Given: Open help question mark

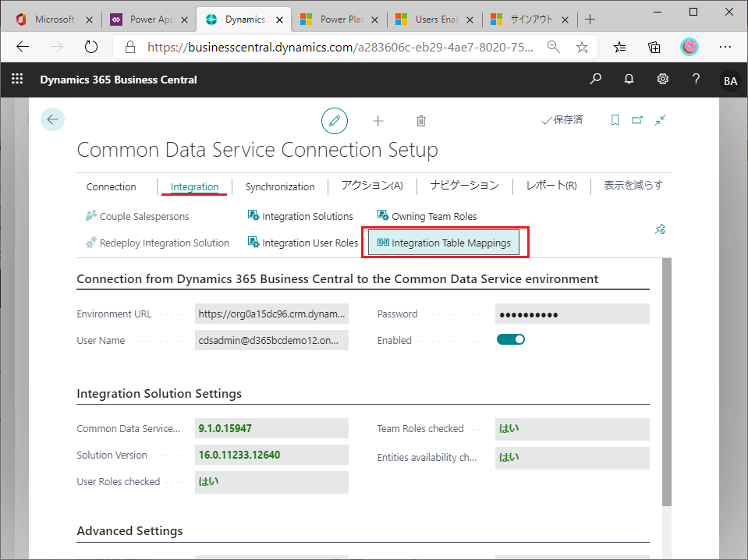Looking at the screenshot, I should tap(696, 79).
